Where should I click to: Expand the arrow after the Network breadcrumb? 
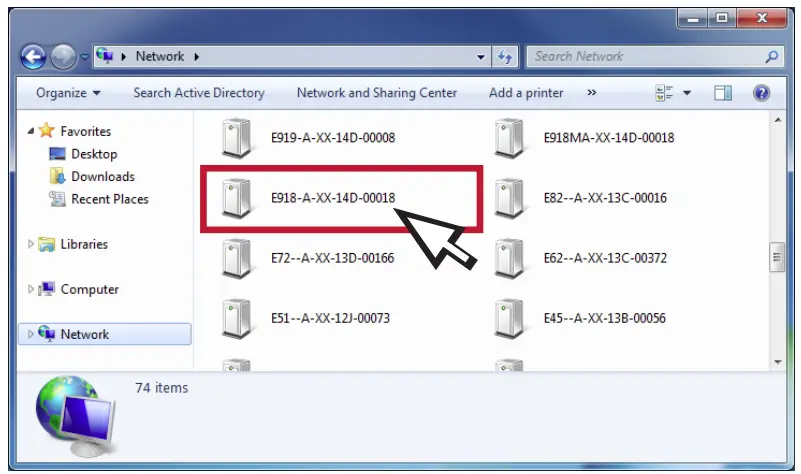197,57
